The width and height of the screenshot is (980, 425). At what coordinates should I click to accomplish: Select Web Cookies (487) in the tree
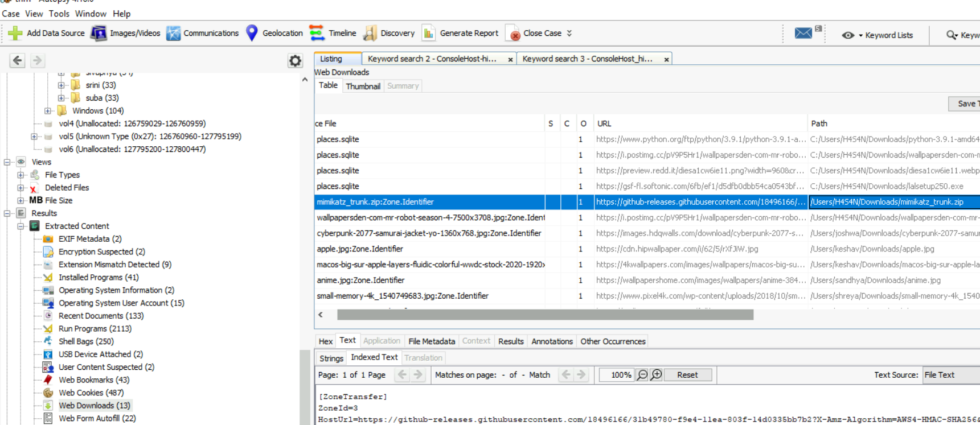(91, 393)
